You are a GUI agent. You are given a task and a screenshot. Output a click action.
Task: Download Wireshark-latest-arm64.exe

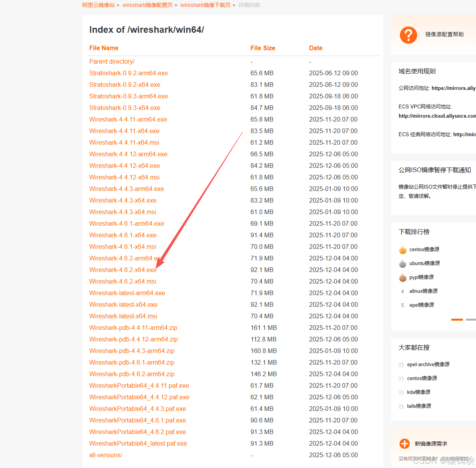(127, 293)
